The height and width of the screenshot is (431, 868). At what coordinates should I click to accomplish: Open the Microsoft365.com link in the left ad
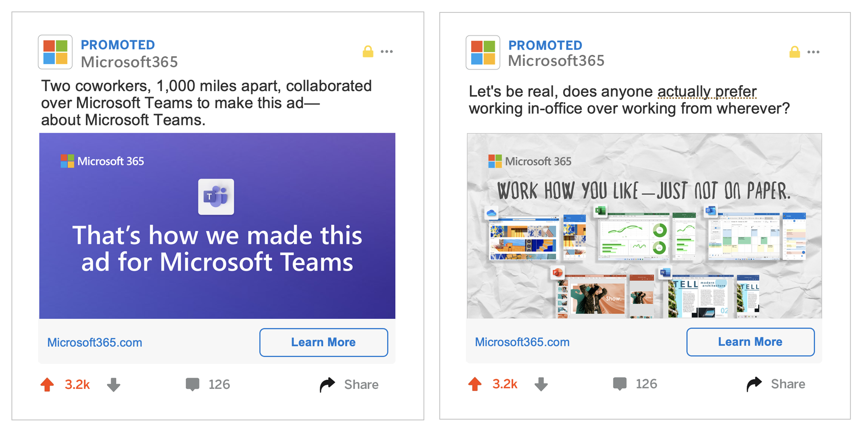(x=95, y=342)
